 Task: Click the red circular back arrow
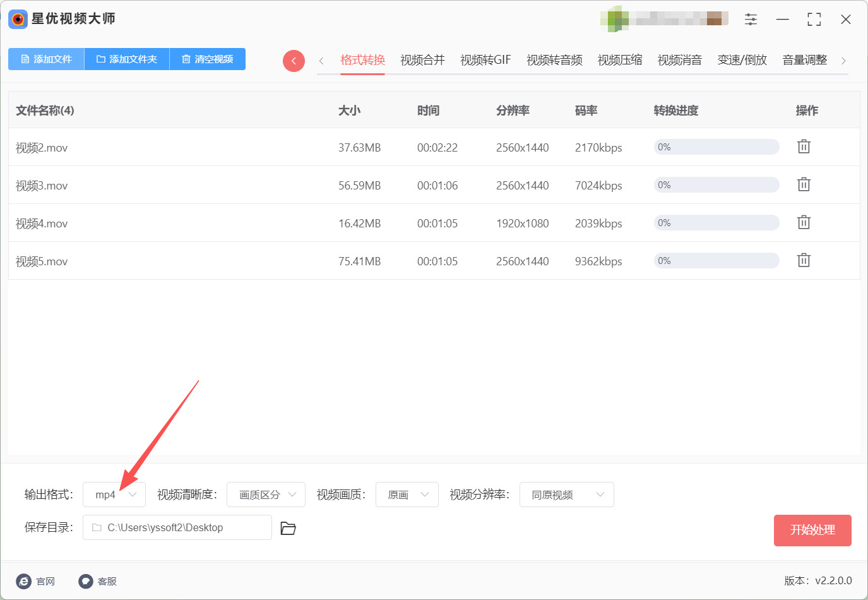(294, 61)
